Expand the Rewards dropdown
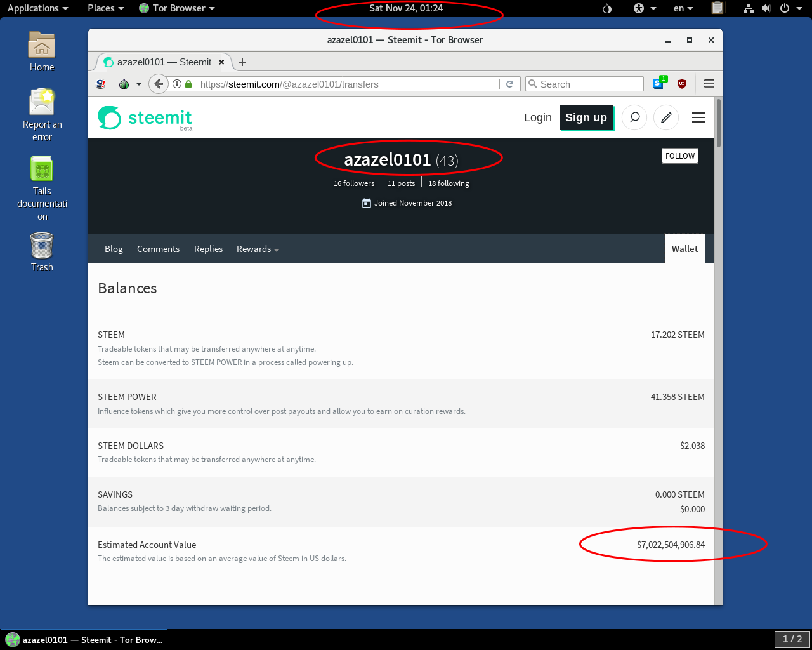 (258, 249)
